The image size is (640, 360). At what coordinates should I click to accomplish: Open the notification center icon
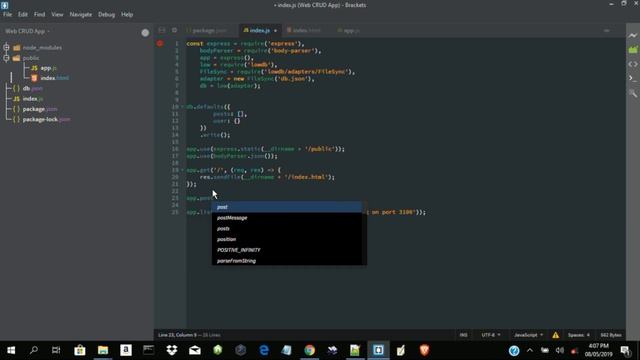coord(625,351)
